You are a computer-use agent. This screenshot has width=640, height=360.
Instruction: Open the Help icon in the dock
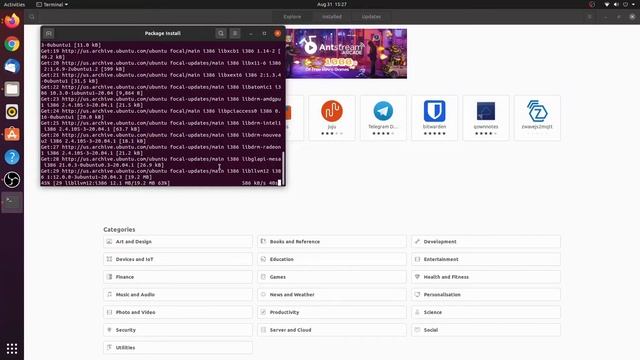pos(12,157)
